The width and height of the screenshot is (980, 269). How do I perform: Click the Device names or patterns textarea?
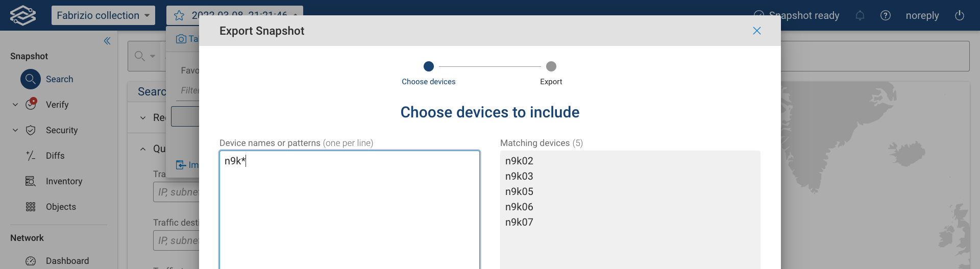click(350, 210)
